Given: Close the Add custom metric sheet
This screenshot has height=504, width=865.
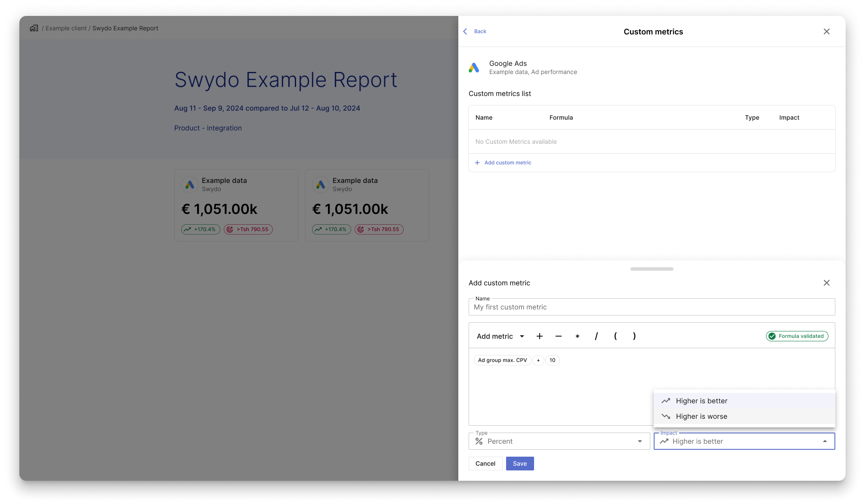Looking at the screenshot, I should click(827, 283).
